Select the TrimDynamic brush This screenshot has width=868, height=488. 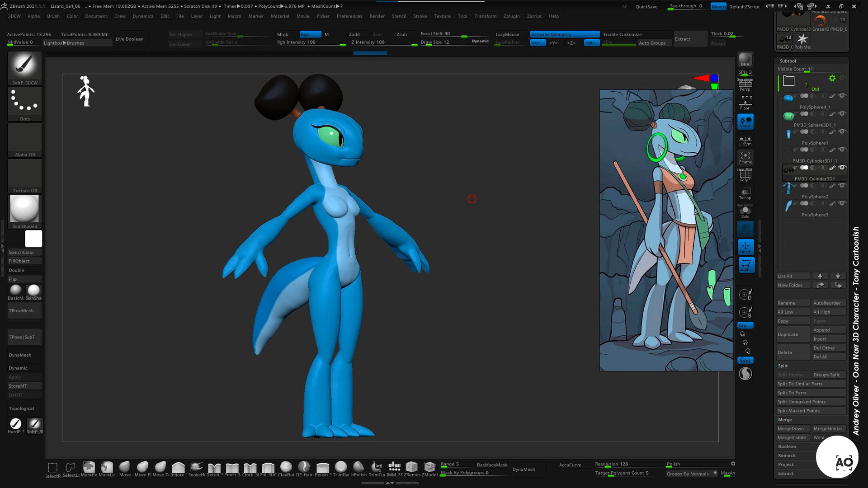[341, 469]
